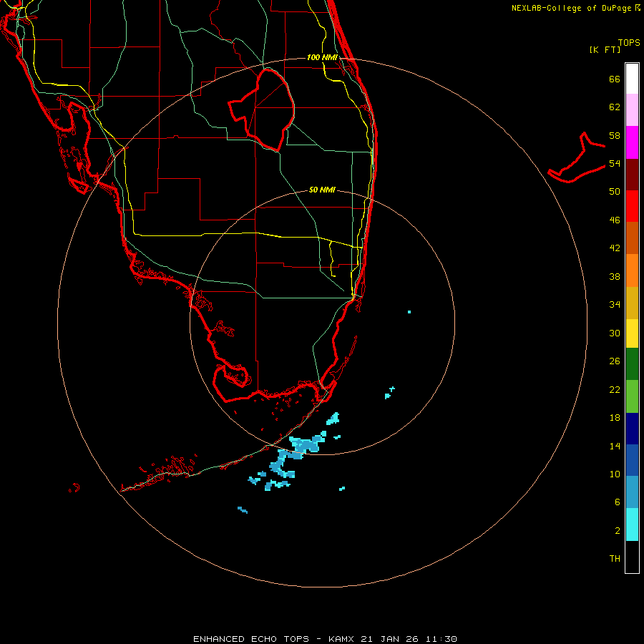644x644 pixels.
Task: Click the small cyan echo east of Miami coast
Action: click(409, 312)
